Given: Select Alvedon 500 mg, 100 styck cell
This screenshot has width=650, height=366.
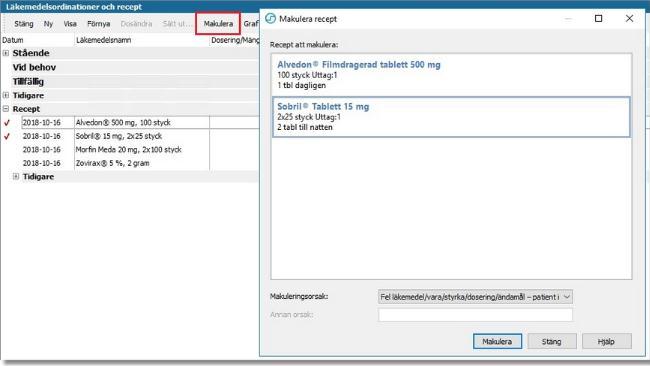Looking at the screenshot, I should click(142, 123).
